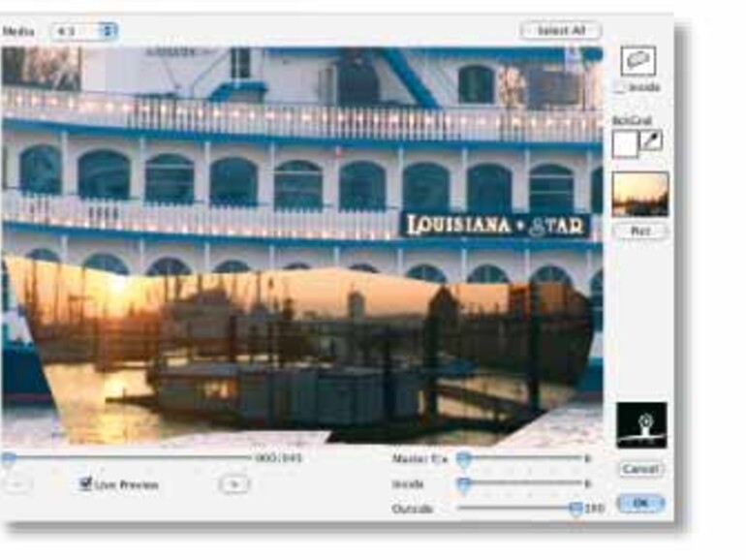Click the frame position slider handle

coord(8,458)
